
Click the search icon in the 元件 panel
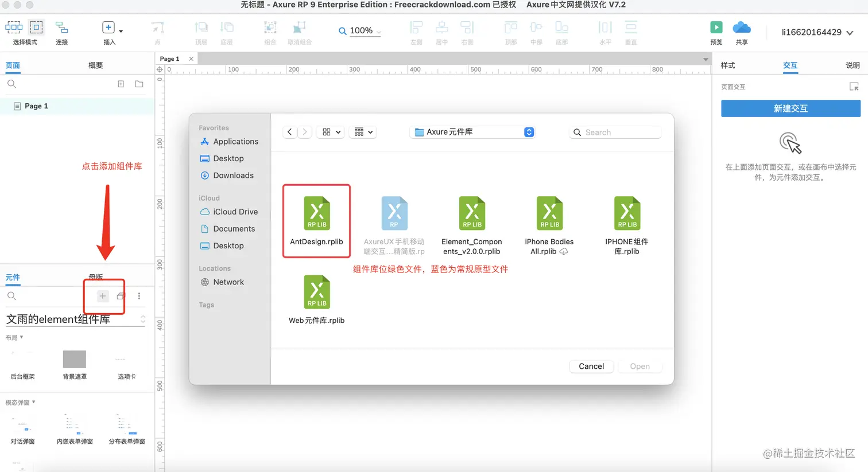[x=11, y=296]
